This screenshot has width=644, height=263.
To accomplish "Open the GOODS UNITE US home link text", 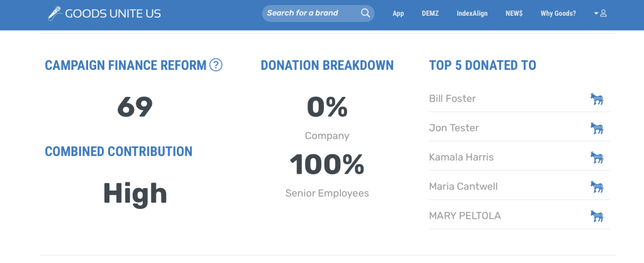I will click(113, 13).
